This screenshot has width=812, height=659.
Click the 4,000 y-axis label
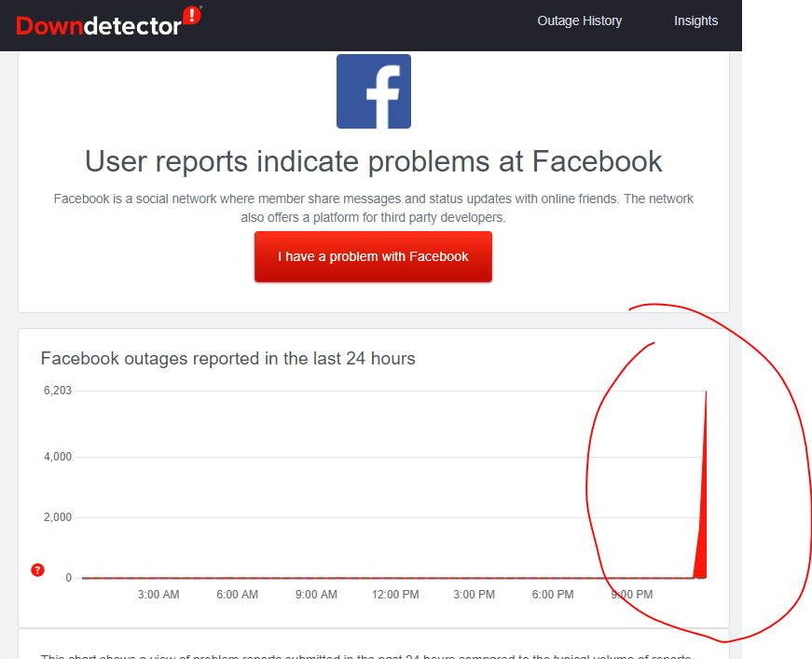(x=58, y=457)
